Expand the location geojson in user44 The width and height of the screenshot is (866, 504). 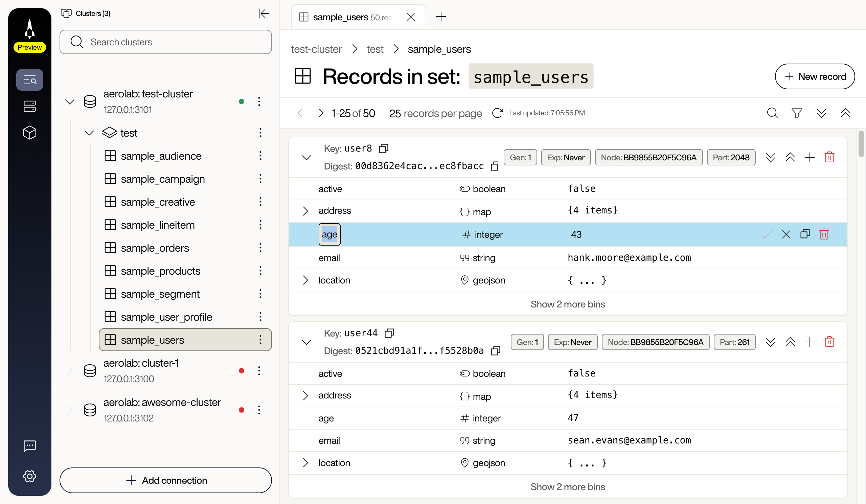[x=305, y=463]
